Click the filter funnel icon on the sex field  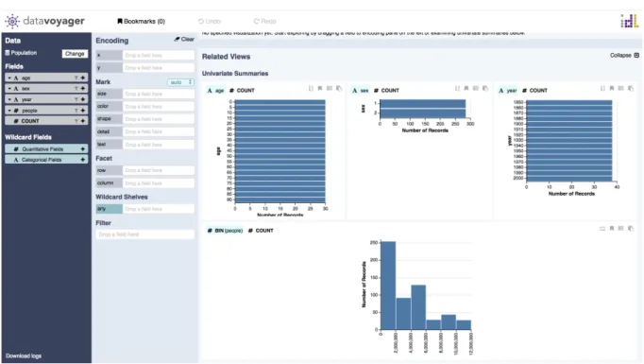(x=76, y=89)
